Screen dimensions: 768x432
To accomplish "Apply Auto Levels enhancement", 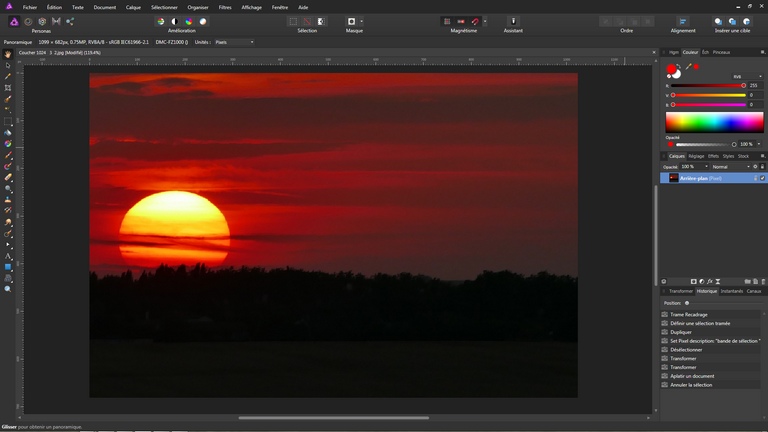I will [161, 22].
